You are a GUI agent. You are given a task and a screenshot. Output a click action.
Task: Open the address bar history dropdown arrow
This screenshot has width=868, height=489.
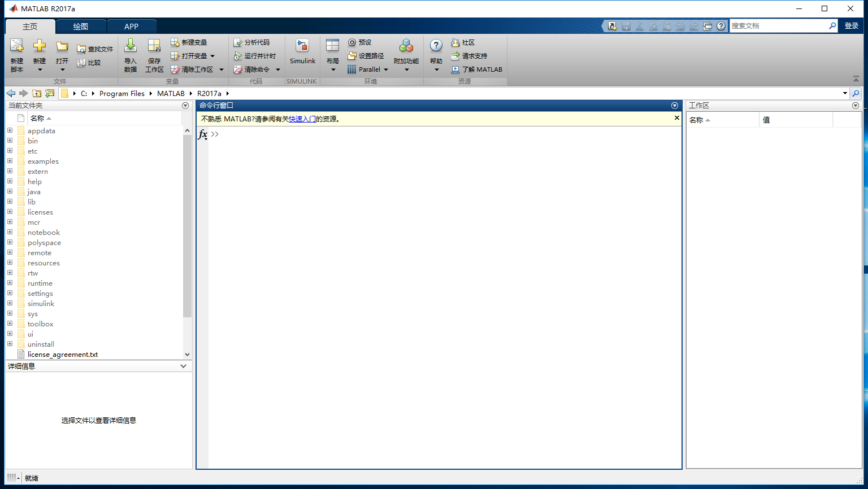coord(845,93)
